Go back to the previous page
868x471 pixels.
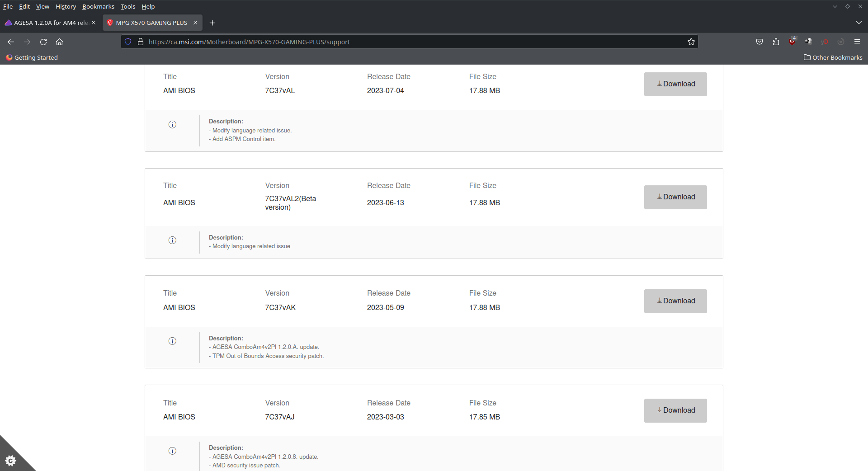pos(11,42)
